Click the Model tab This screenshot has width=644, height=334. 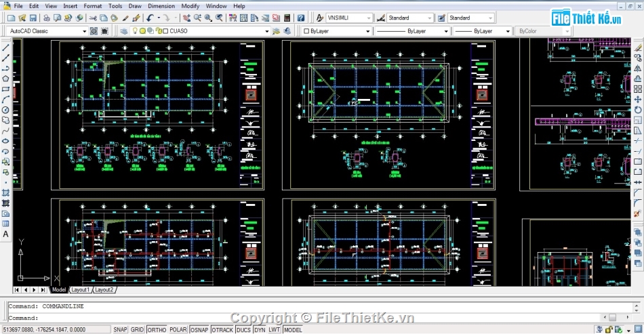pos(59,290)
